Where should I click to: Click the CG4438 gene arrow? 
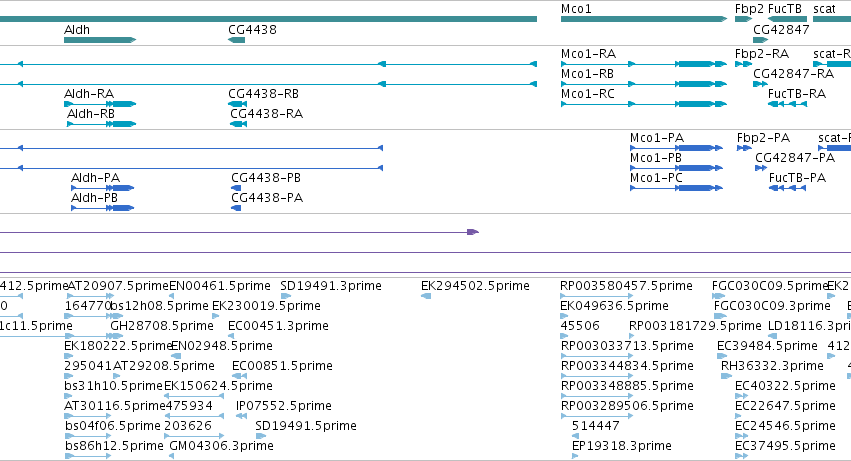[x=237, y=40]
